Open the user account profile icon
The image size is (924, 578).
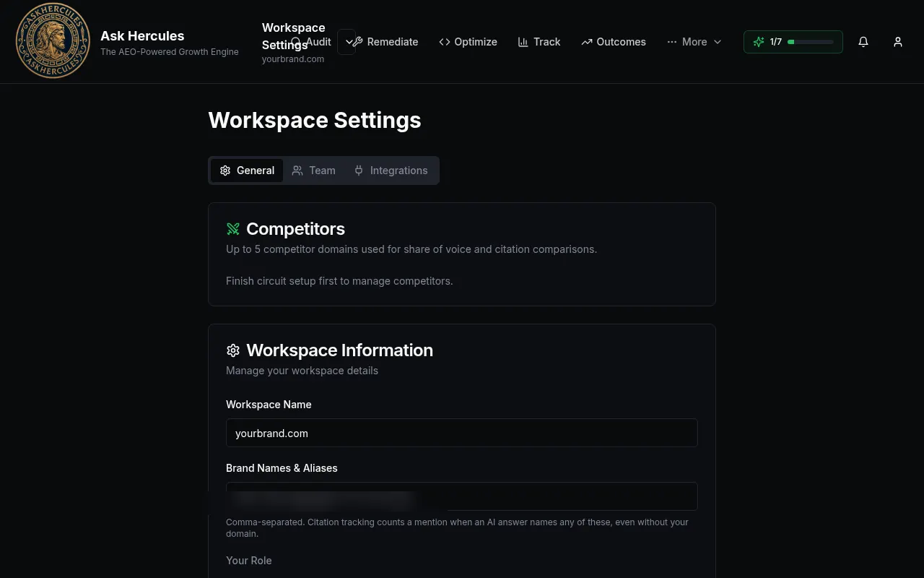(x=898, y=42)
